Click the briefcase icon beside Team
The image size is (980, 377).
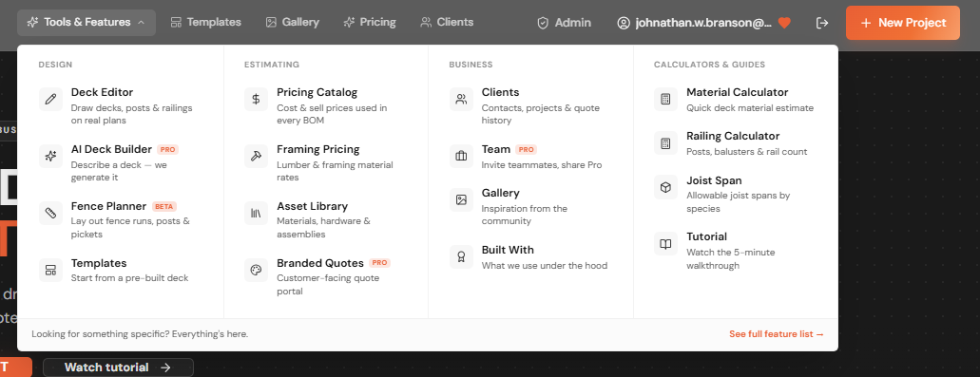pyautogui.click(x=461, y=156)
